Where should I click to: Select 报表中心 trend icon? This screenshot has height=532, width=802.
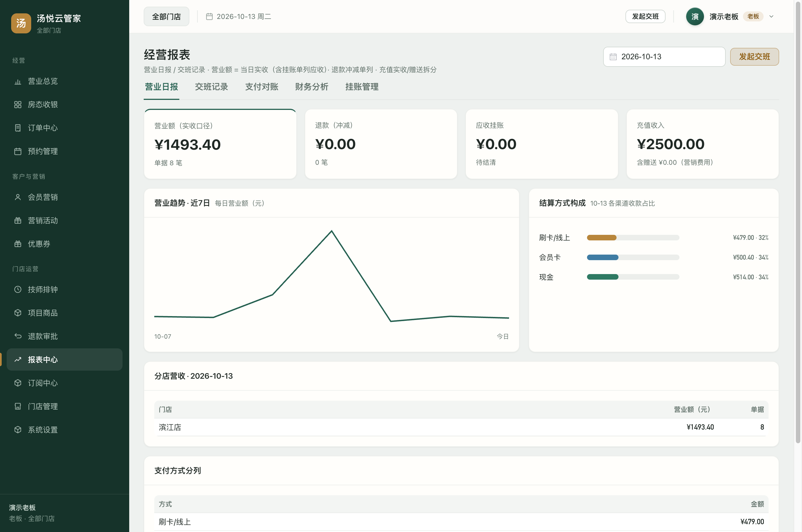point(18,360)
